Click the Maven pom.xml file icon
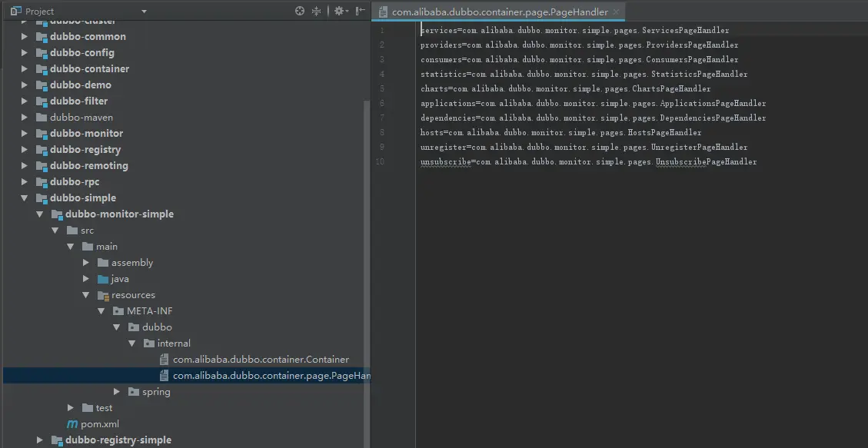Image resolution: width=868 pixels, height=448 pixels. tap(72, 424)
